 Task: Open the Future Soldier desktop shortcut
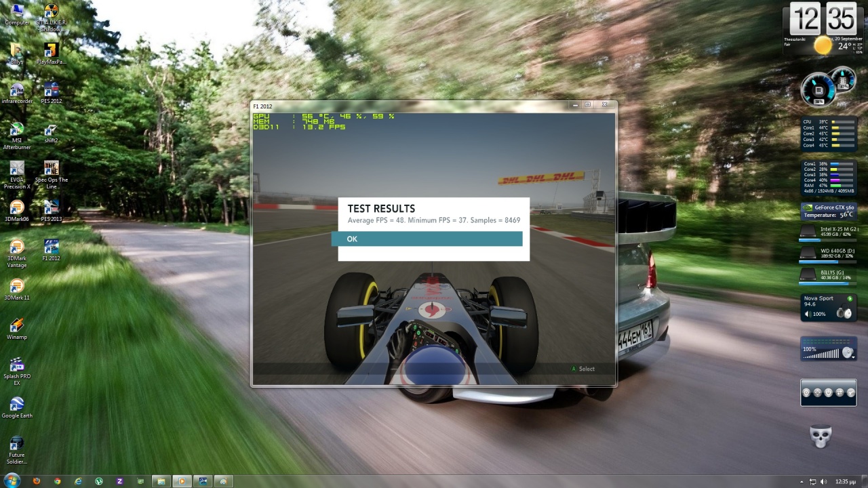[17, 450]
